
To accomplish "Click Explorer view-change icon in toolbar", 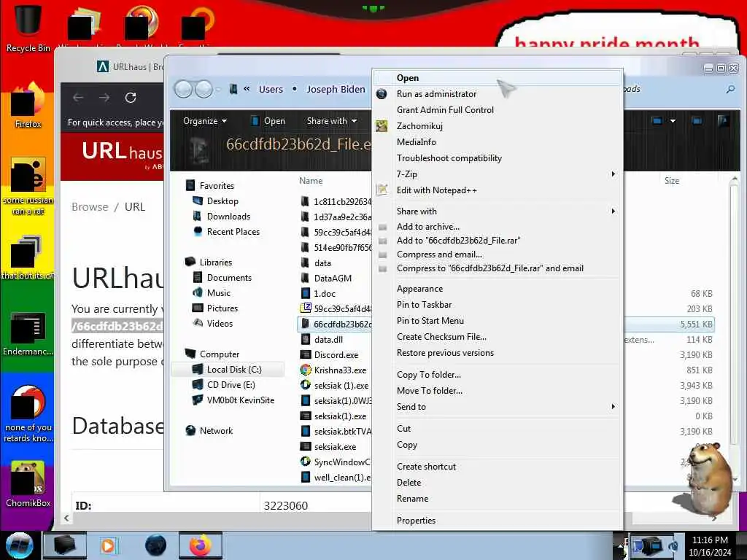I will (657, 121).
